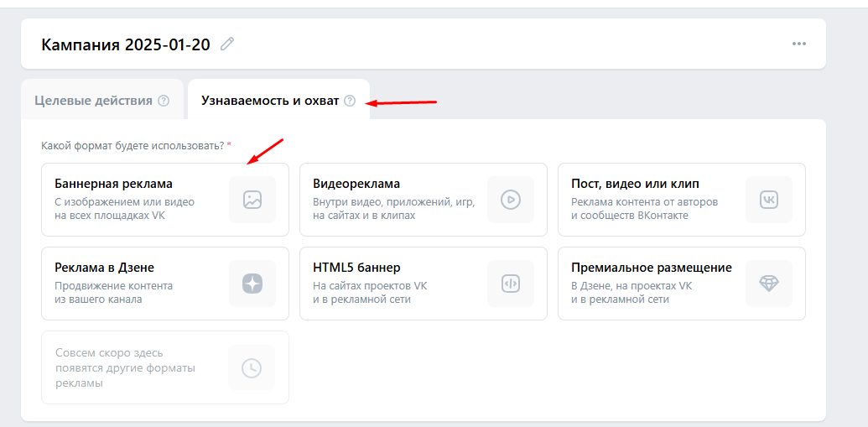Viewport: 868px width, 427px height.
Task: Click the Какой формат будете использовать? label
Action: (133, 146)
